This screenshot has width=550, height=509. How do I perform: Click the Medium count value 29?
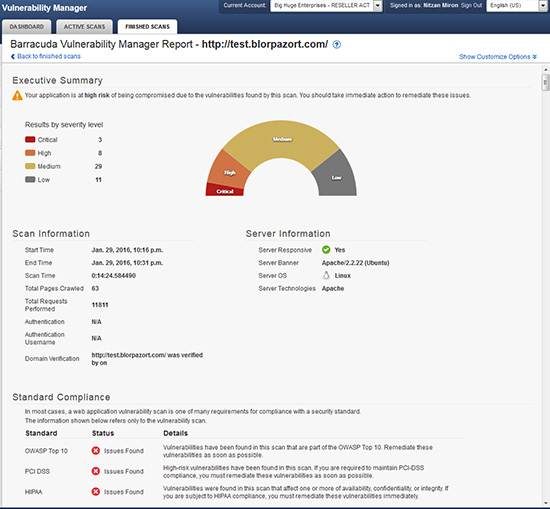(x=98, y=166)
